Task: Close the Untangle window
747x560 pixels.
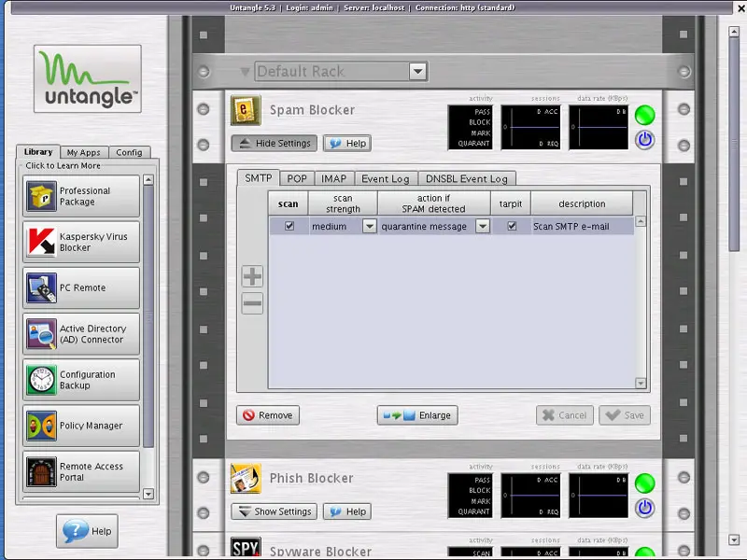Action: 741,8
